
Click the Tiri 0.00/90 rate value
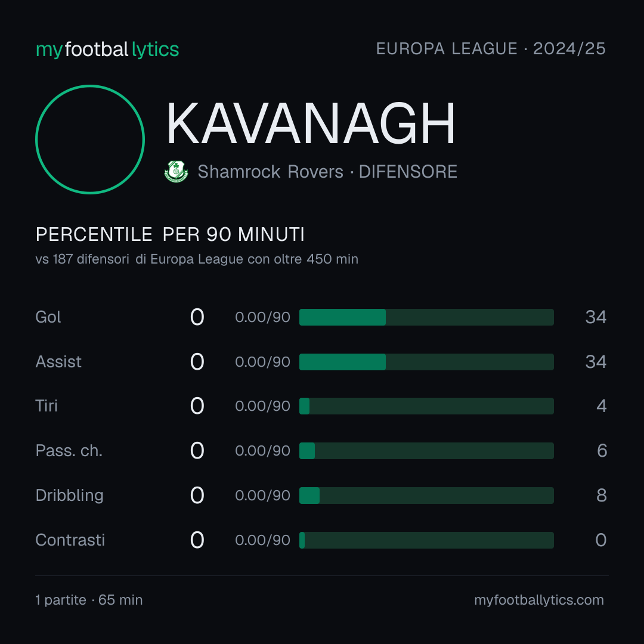tap(262, 406)
